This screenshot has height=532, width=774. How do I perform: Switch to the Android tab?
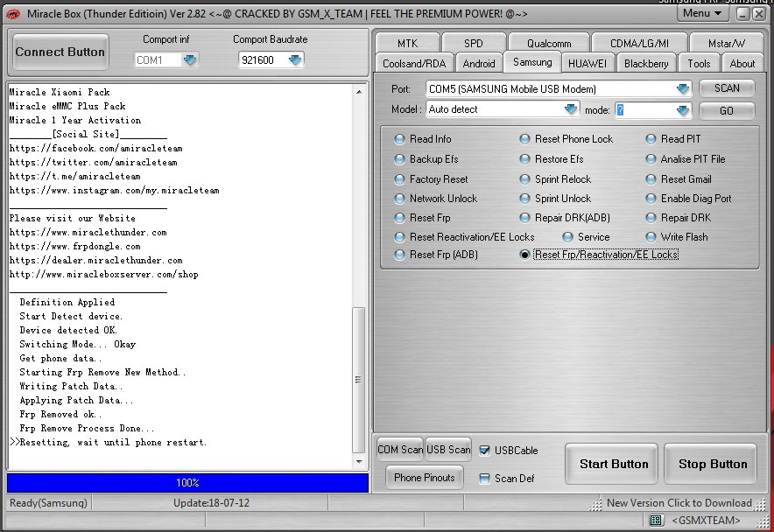(x=479, y=64)
